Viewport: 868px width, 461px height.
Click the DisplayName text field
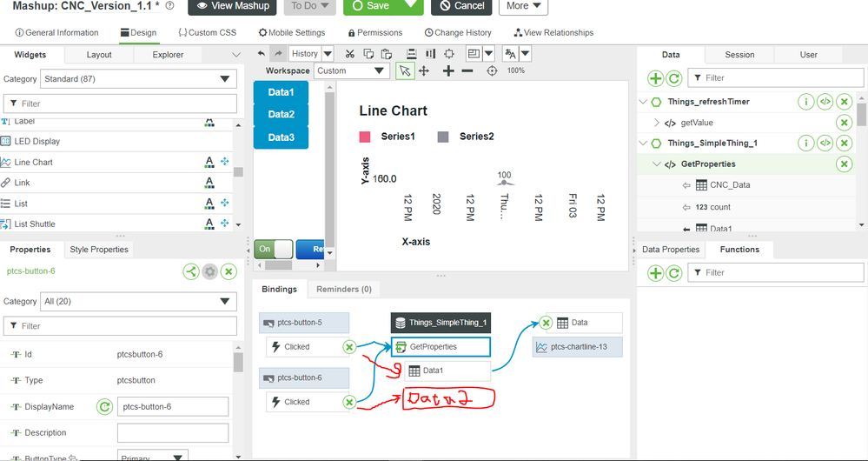(x=173, y=407)
